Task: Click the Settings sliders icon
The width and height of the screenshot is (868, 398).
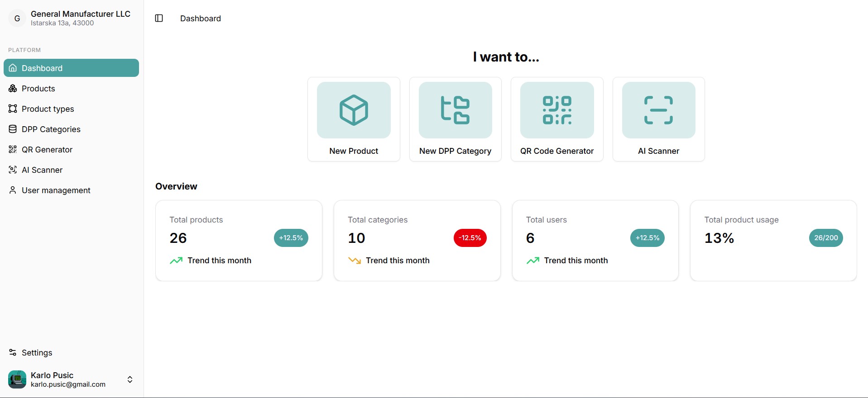Action: tap(13, 353)
